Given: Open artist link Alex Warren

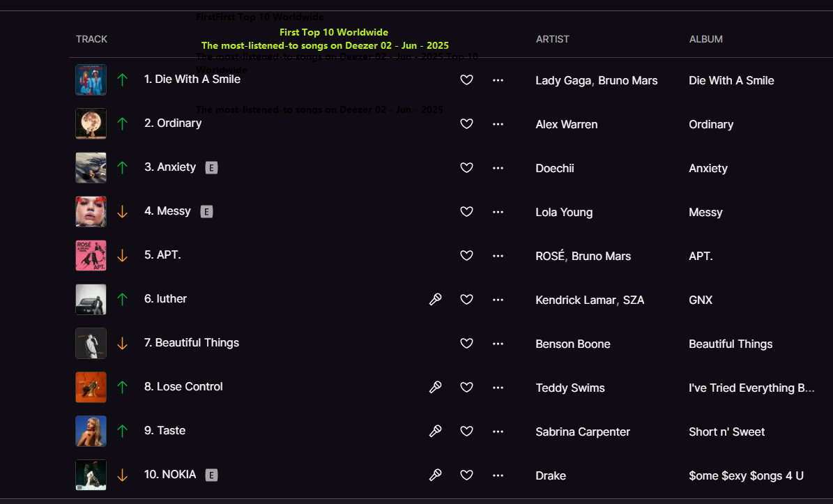Looking at the screenshot, I should click(x=566, y=124).
